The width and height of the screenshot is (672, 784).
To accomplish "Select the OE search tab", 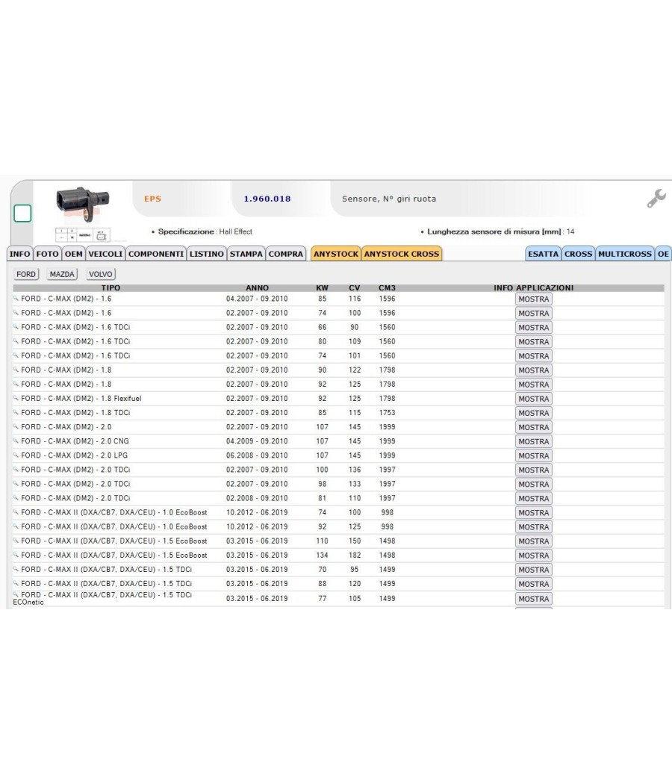I will pos(664,254).
